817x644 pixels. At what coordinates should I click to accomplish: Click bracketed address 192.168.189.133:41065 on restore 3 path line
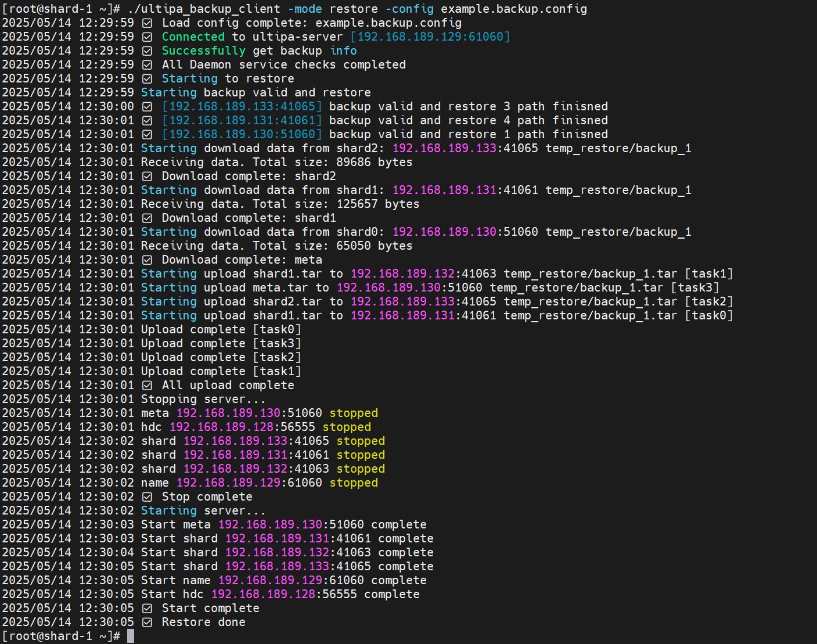[242, 106]
